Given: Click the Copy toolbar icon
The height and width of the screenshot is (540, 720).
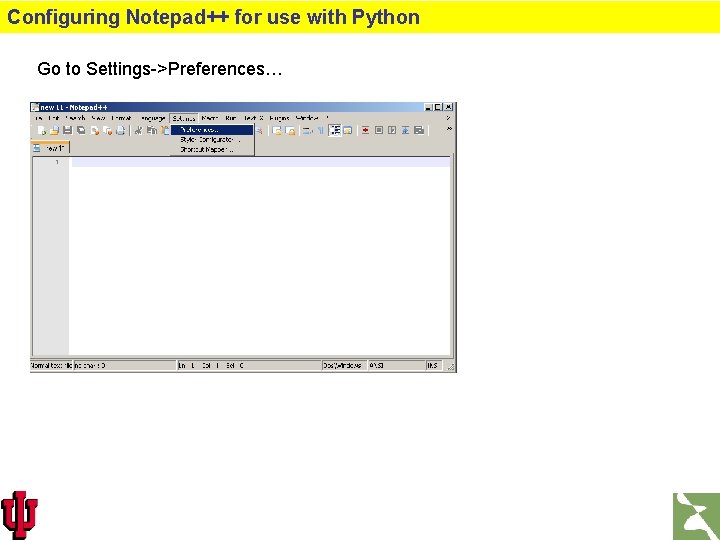Looking at the screenshot, I should (152, 130).
